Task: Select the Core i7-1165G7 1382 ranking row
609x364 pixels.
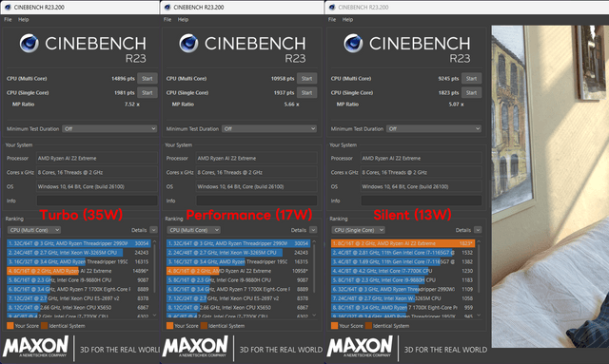Action: 403,262
